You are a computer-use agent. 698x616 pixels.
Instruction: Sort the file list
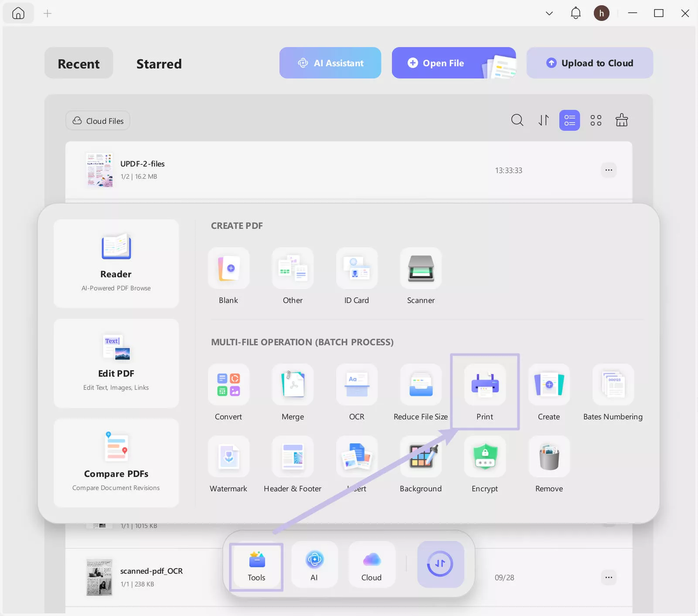coord(543,120)
